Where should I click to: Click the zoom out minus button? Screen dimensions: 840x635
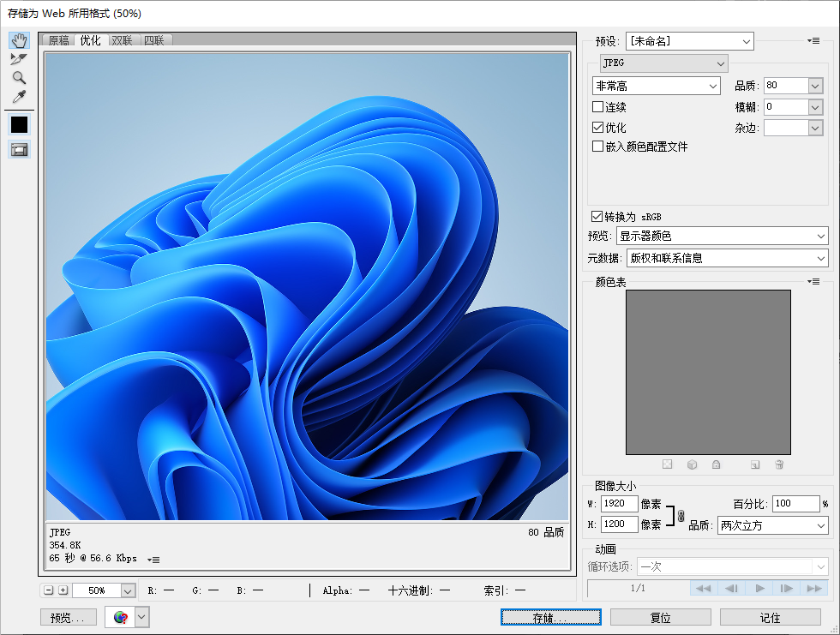49,590
